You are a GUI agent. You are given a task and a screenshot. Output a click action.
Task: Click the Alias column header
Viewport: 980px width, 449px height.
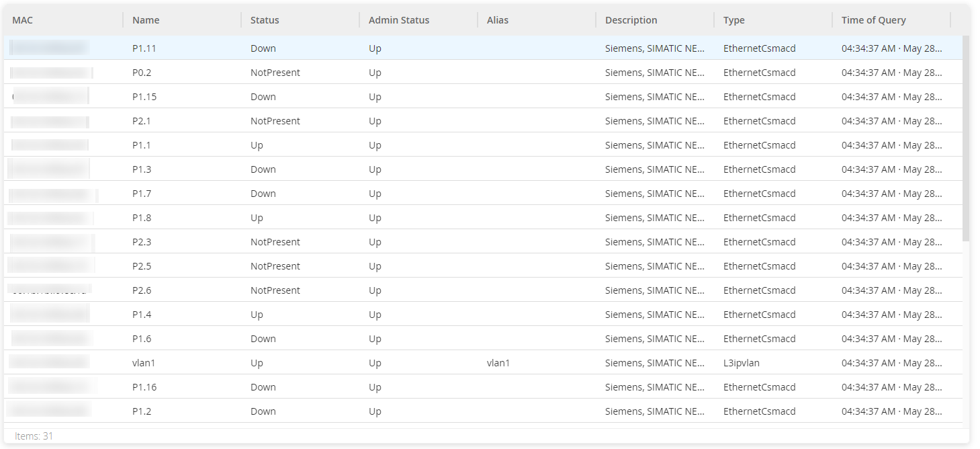click(498, 20)
